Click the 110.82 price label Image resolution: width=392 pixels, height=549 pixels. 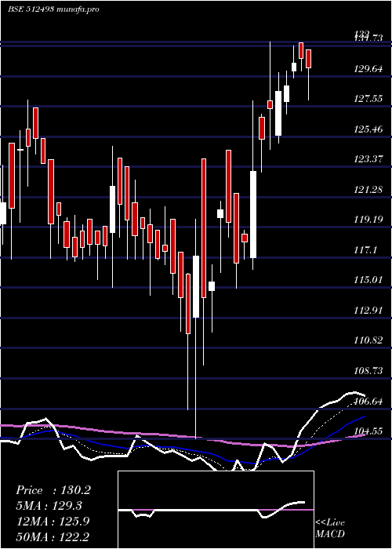click(368, 340)
